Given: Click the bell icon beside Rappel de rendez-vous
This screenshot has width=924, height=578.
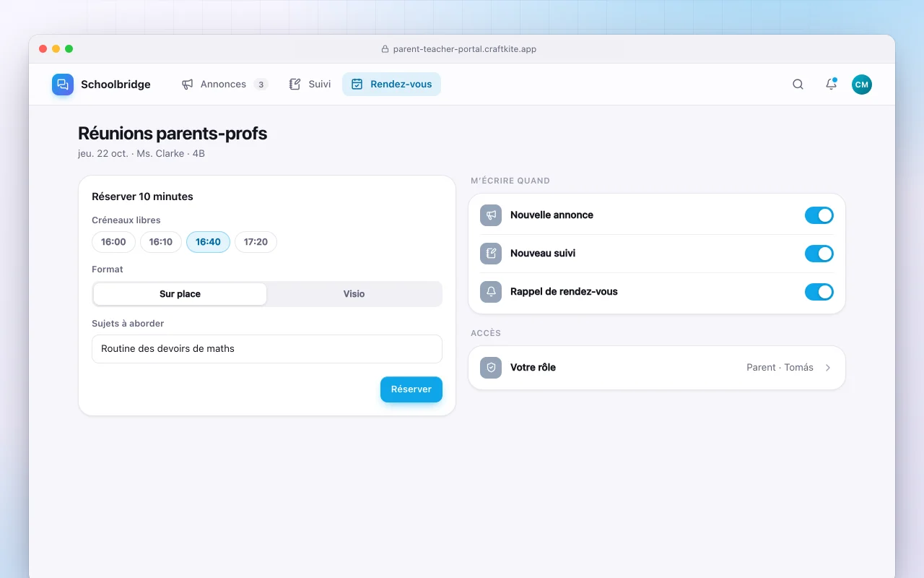Looking at the screenshot, I should tap(491, 292).
